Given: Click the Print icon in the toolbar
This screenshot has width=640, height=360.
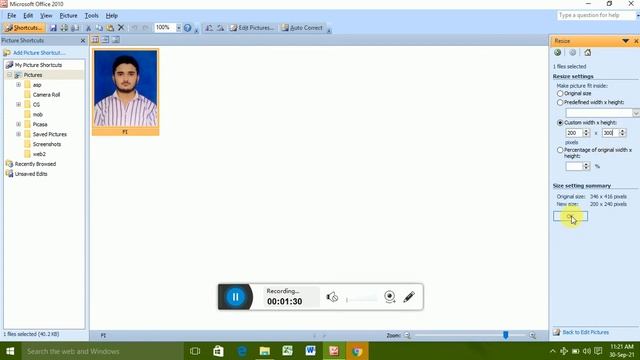Looking at the screenshot, I should [x=64, y=28].
